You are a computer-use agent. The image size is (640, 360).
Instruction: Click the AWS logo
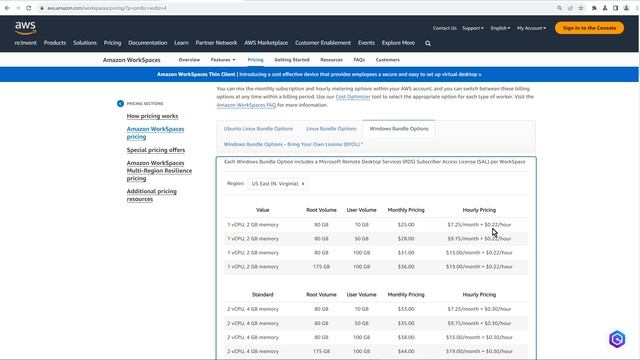click(25, 28)
